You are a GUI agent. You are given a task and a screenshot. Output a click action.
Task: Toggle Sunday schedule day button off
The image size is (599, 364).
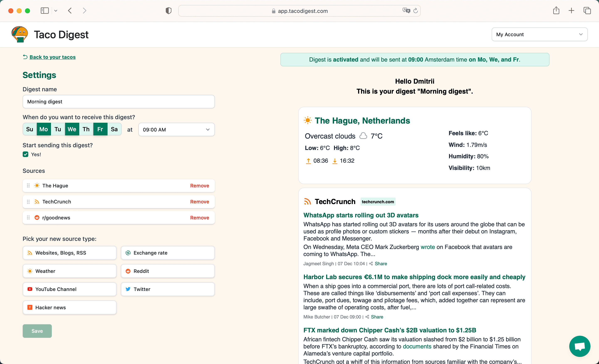(29, 128)
